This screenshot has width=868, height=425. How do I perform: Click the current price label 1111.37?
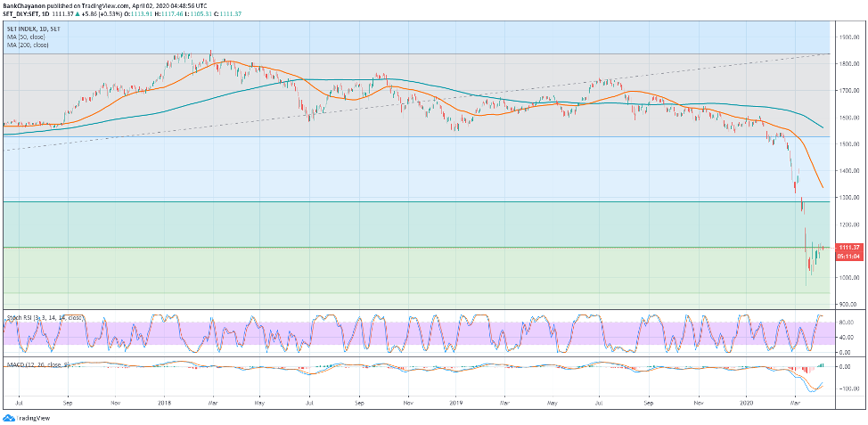(849, 248)
